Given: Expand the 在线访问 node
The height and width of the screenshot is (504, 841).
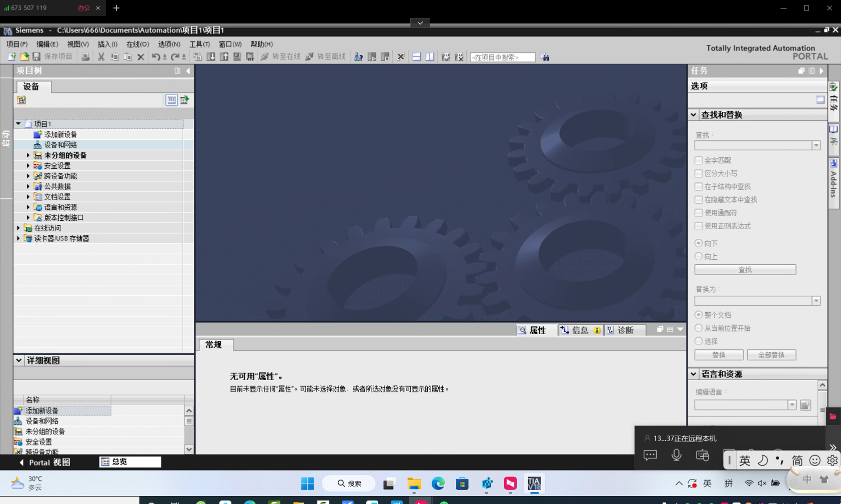Looking at the screenshot, I should click(x=18, y=228).
